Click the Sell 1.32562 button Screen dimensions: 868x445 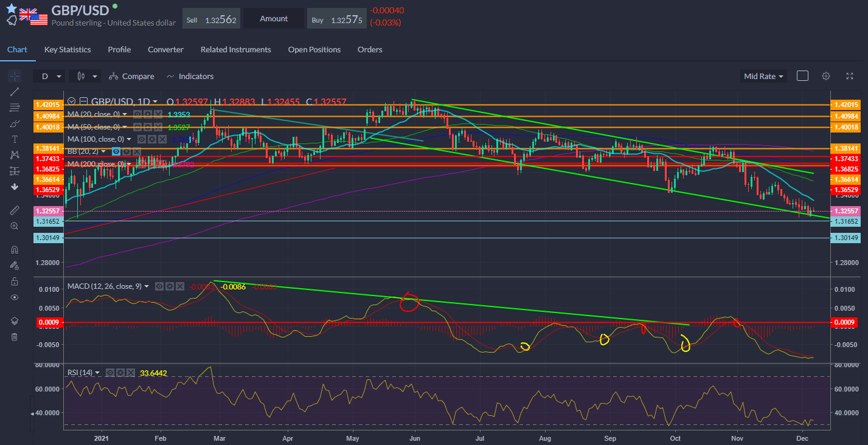pyautogui.click(x=211, y=18)
